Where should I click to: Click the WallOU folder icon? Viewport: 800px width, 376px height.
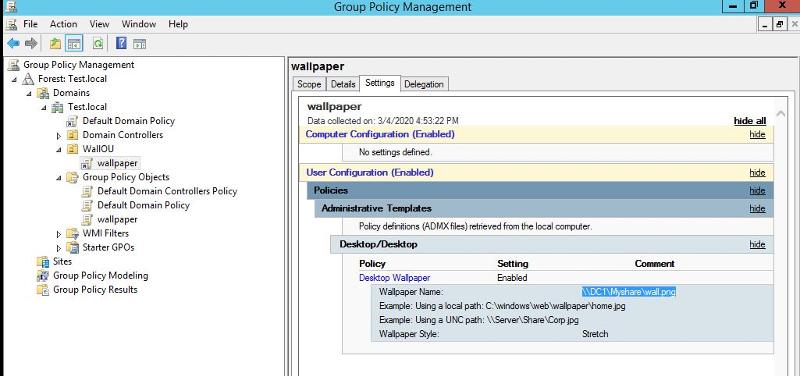click(73, 149)
